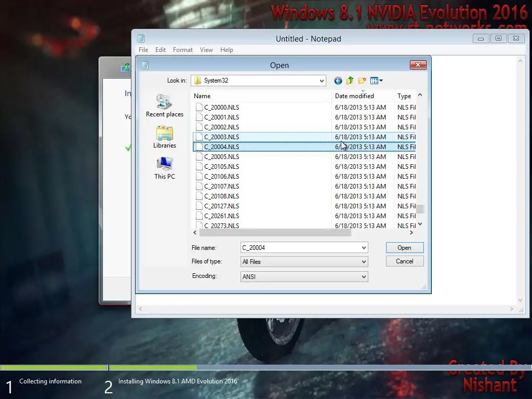Click file list scroll up arrow

coord(420,95)
